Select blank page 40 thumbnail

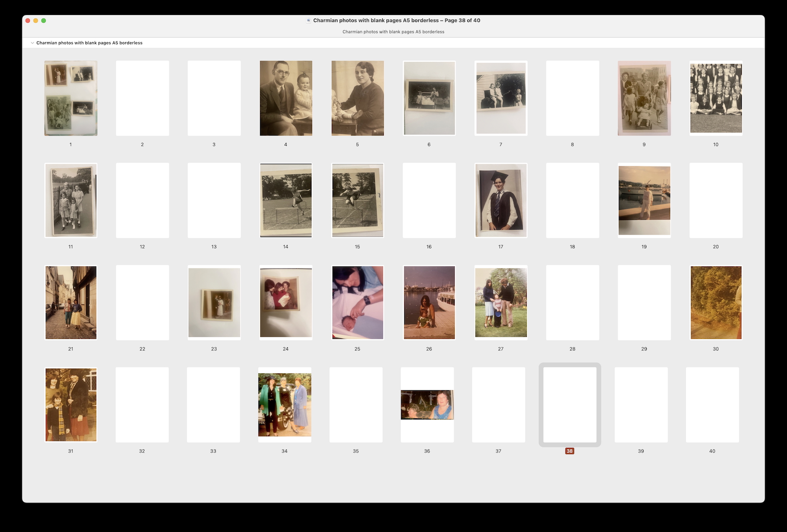coord(712,405)
